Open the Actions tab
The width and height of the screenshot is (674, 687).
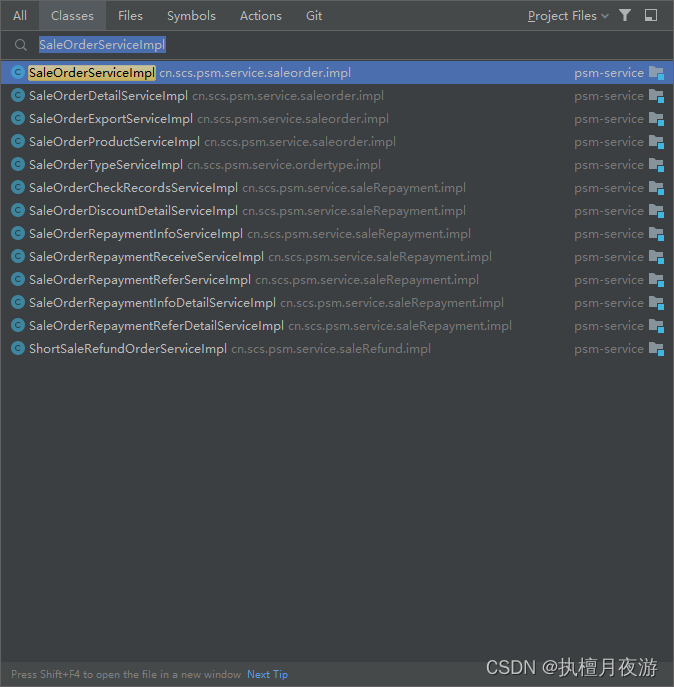point(261,16)
